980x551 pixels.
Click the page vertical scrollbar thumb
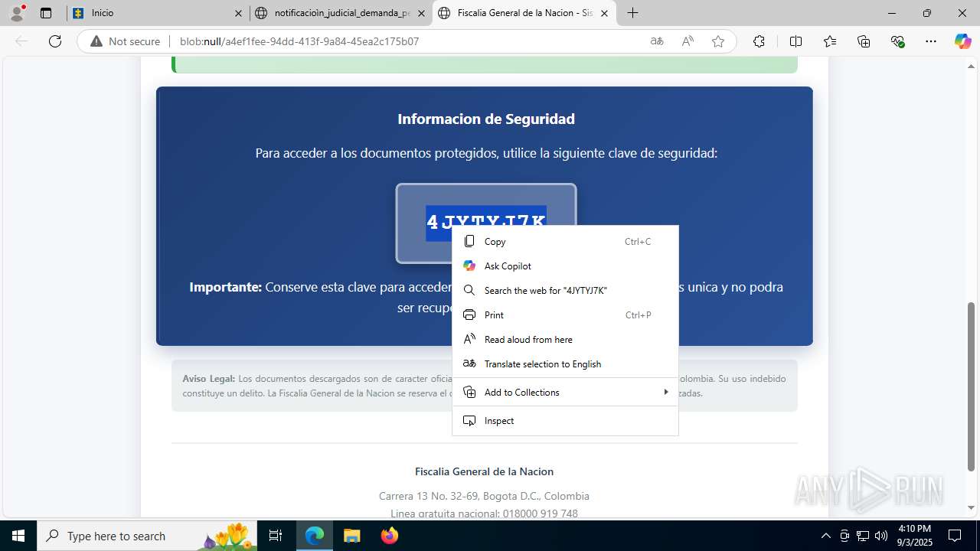click(972, 386)
